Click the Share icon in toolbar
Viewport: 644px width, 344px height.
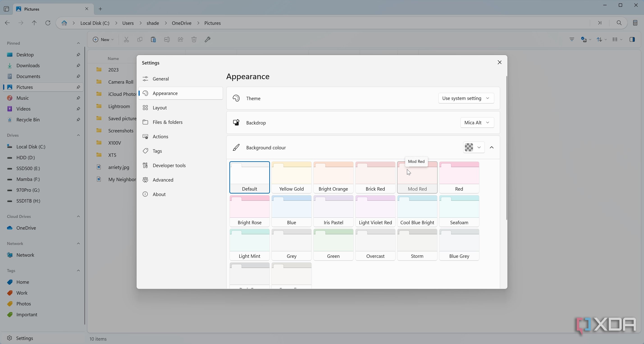(180, 39)
